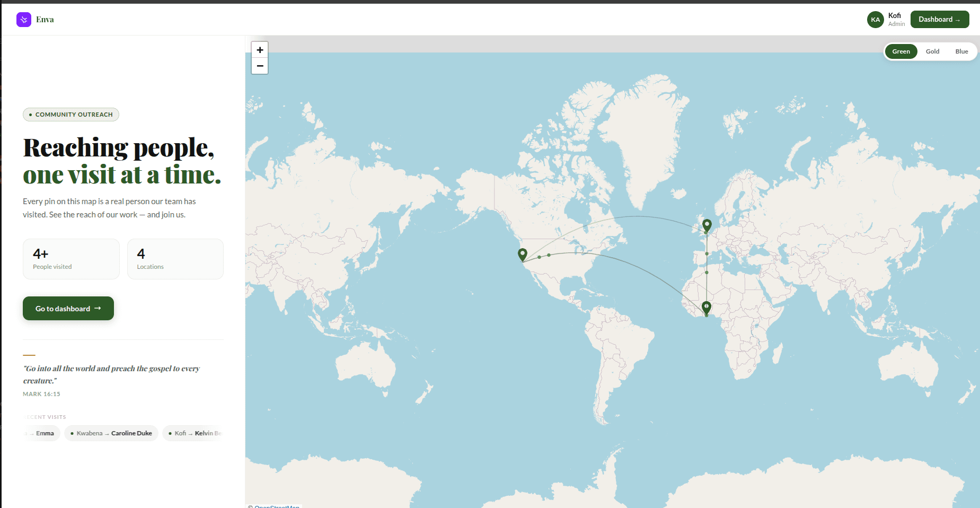Select the map zoom out control

(x=260, y=66)
